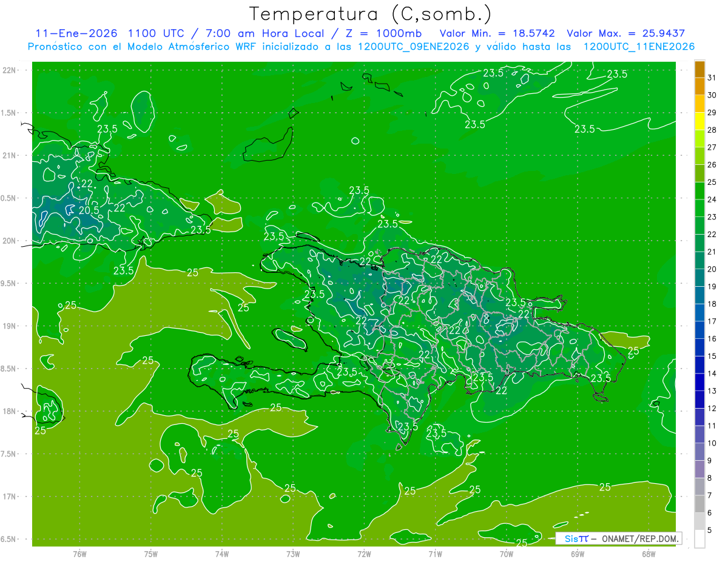Click the '20.5' contour label over Cuba
The height and width of the screenshot is (562, 728).
pyautogui.click(x=89, y=210)
